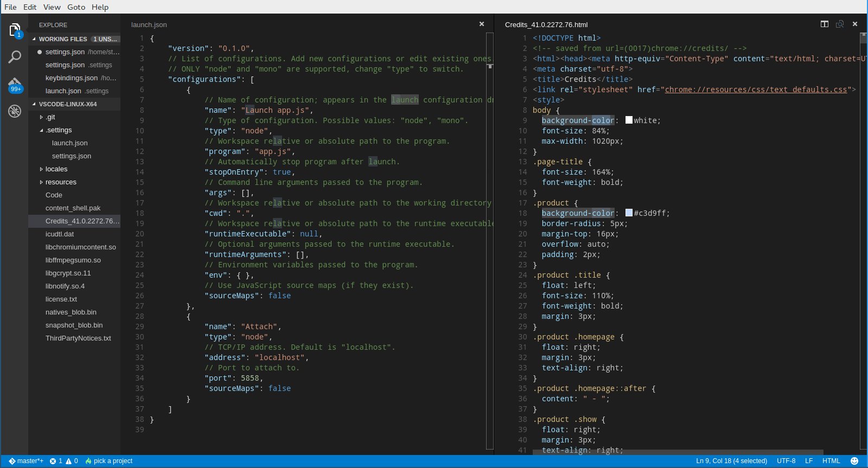Select Credits_41.0.2272.76 file in explorer tree

pyautogui.click(x=74, y=221)
